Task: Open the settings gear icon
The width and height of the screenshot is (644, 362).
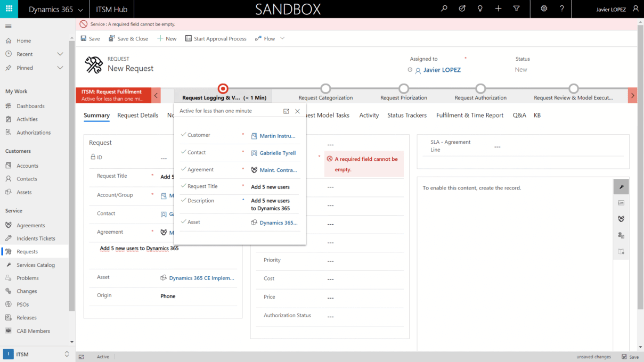Action: [x=544, y=9]
